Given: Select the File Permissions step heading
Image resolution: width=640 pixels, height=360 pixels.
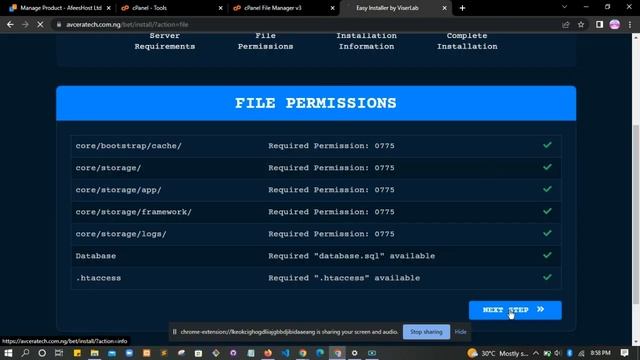Looking at the screenshot, I should [265, 41].
